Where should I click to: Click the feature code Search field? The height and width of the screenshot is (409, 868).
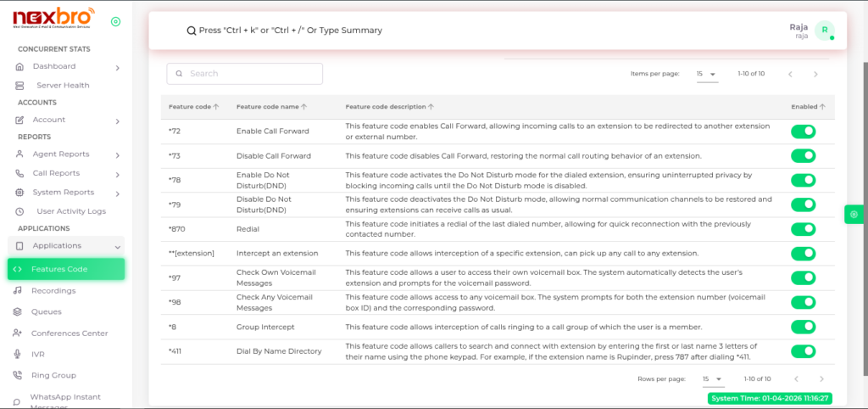[x=244, y=74]
